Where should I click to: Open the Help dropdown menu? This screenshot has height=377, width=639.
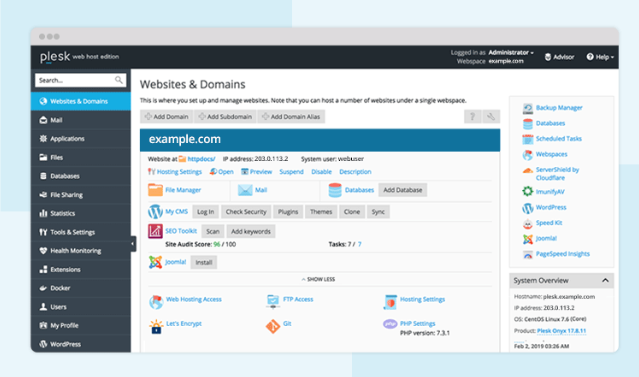coord(600,57)
